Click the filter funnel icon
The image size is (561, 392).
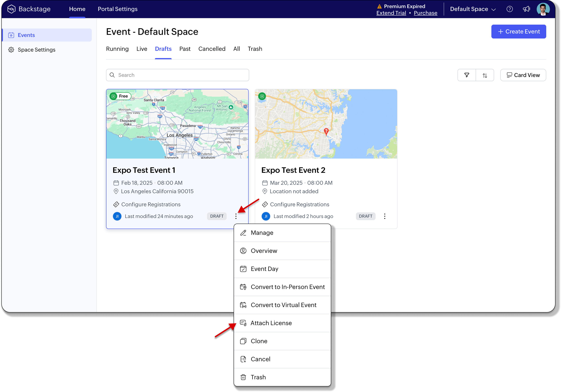466,75
